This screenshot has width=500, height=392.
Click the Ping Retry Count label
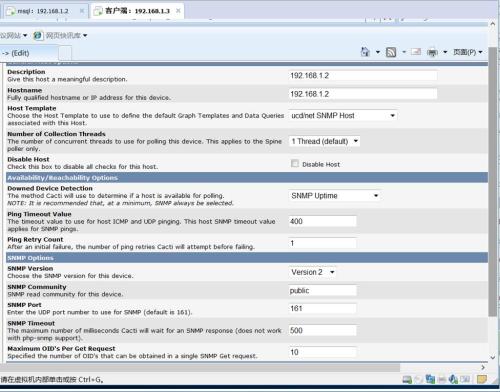pos(35,239)
